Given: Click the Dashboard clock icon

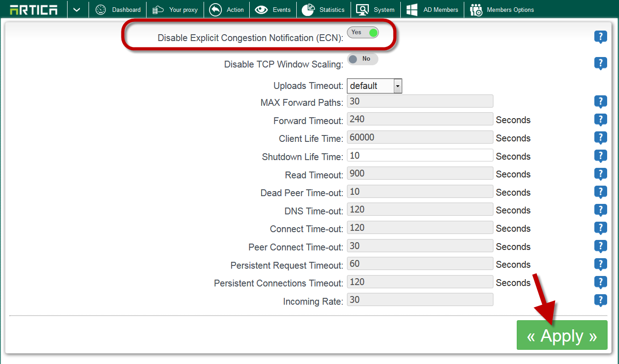Looking at the screenshot, I should pos(100,10).
